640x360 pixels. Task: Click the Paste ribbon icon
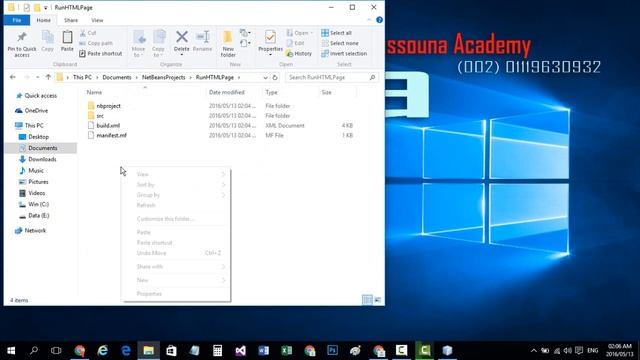coord(67,41)
